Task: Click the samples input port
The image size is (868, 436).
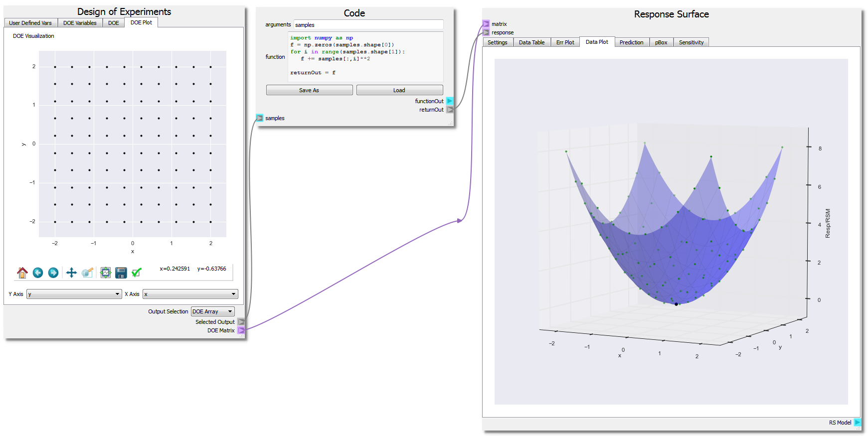Action: [x=260, y=118]
